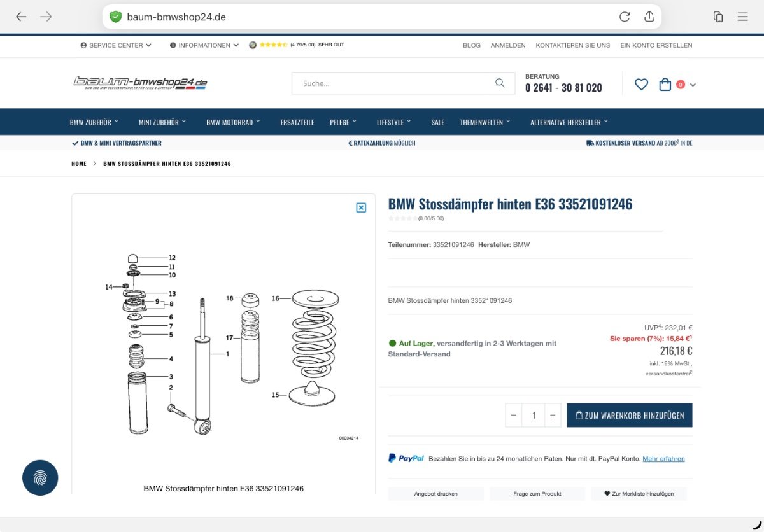
Task: Close the product image zoom icon
Action: (361, 207)
